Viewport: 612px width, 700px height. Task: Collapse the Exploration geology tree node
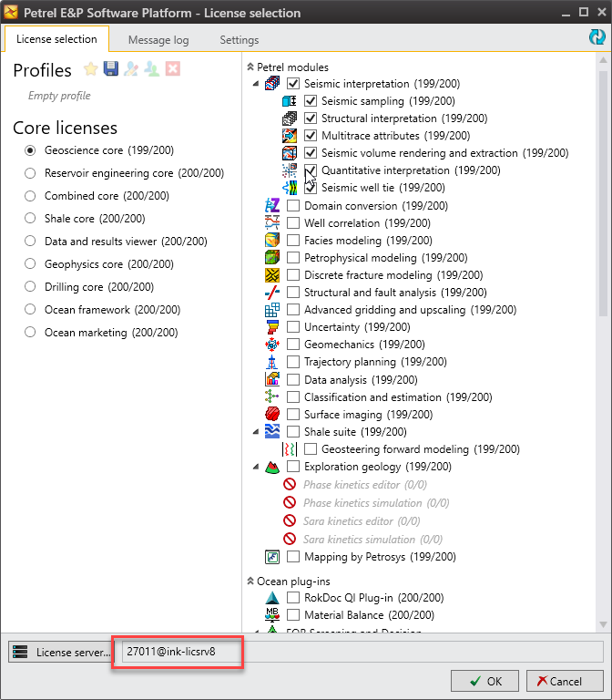tap(256, 467)
